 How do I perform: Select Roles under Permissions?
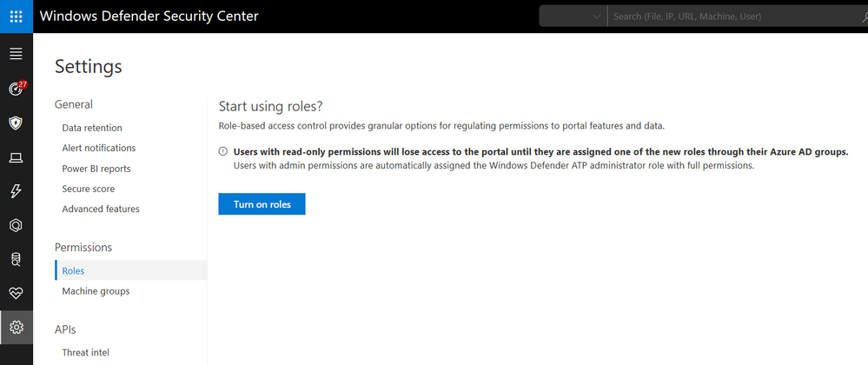pyautogui.click(x=130, y=271)
